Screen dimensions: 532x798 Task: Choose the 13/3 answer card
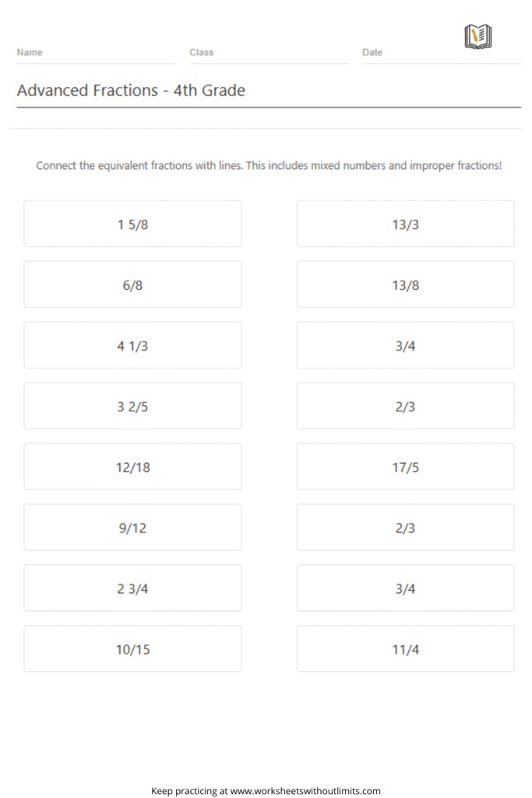(405, 224)
